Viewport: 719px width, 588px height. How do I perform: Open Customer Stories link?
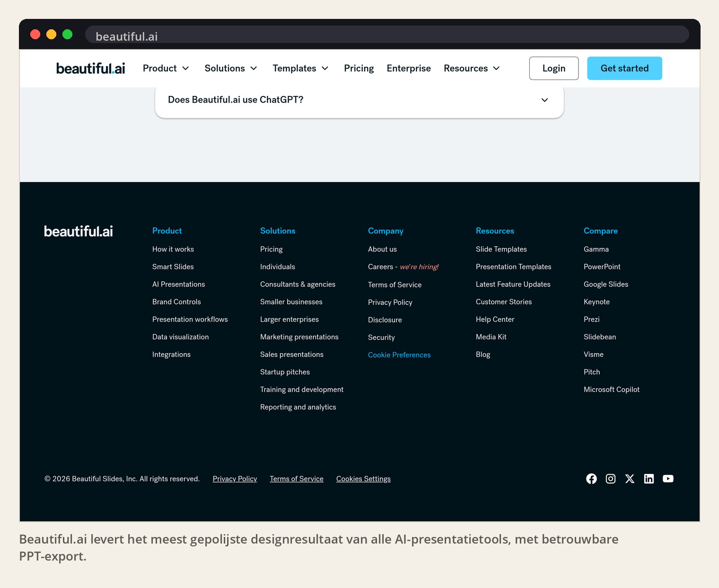click(504, 302)
